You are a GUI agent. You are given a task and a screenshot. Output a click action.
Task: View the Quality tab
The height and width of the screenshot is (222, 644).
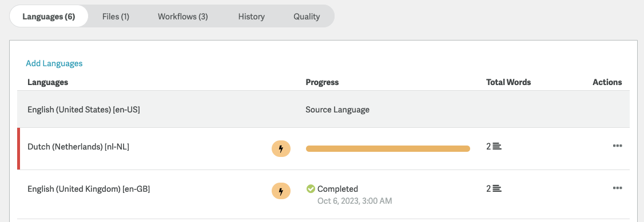pyautogui.click(x=307, y=17)
